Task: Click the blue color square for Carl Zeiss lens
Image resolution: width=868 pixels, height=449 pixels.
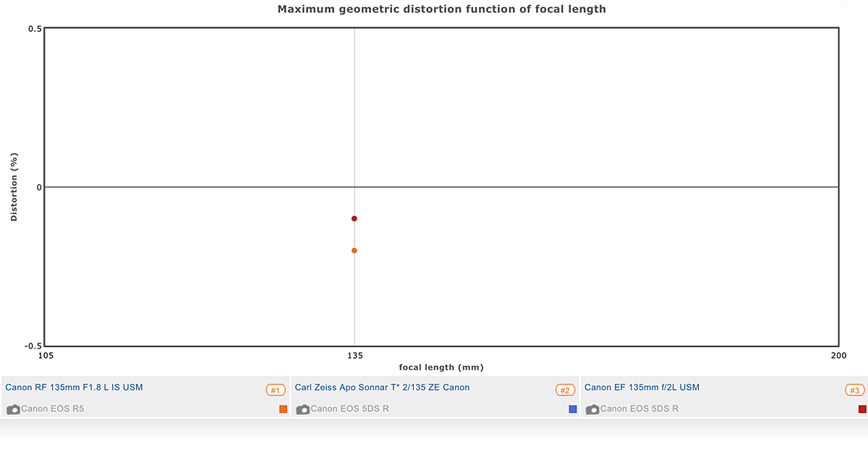Action: pos(573,409)
